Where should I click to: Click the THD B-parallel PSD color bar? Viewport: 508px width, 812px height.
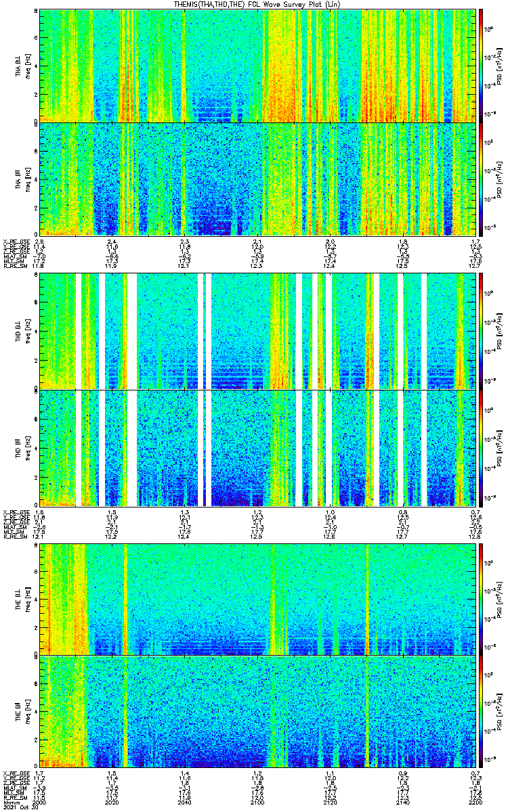(482, 447)
